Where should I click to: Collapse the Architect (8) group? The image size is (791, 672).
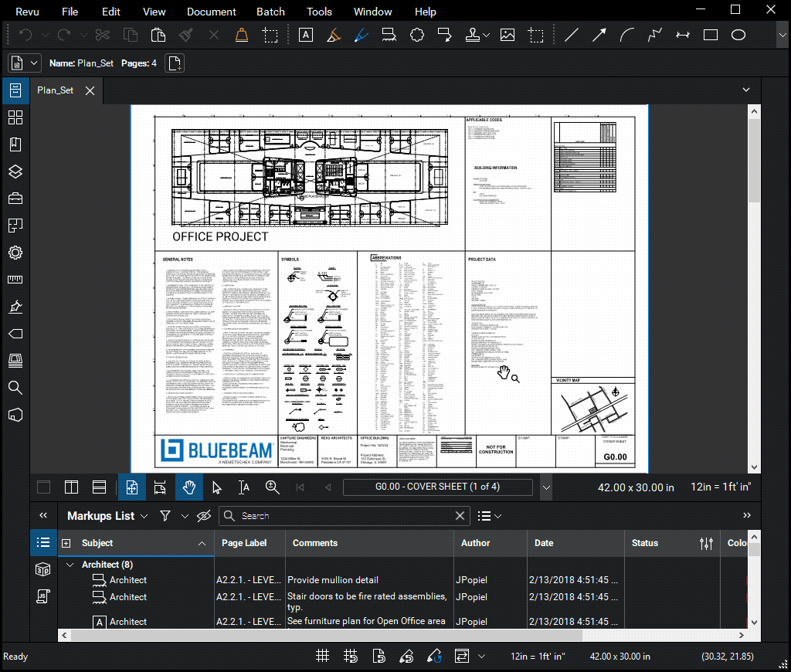point(70,564)
